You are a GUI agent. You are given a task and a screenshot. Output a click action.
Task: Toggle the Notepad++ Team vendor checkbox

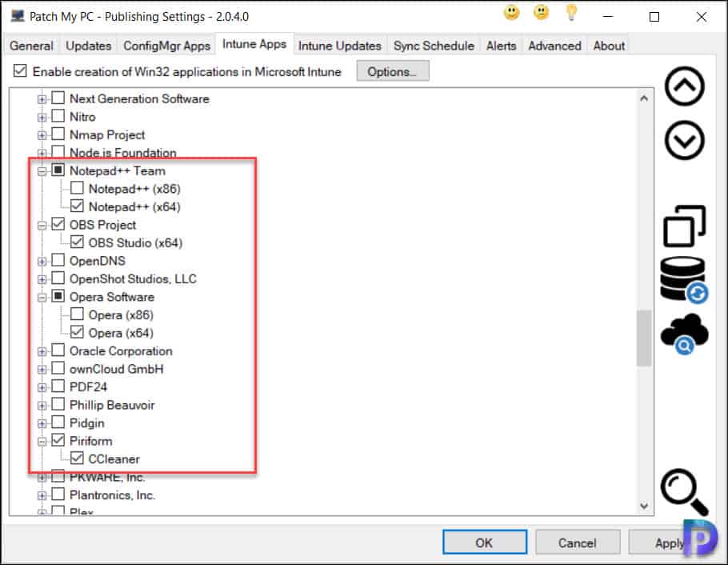pos(58,170)
